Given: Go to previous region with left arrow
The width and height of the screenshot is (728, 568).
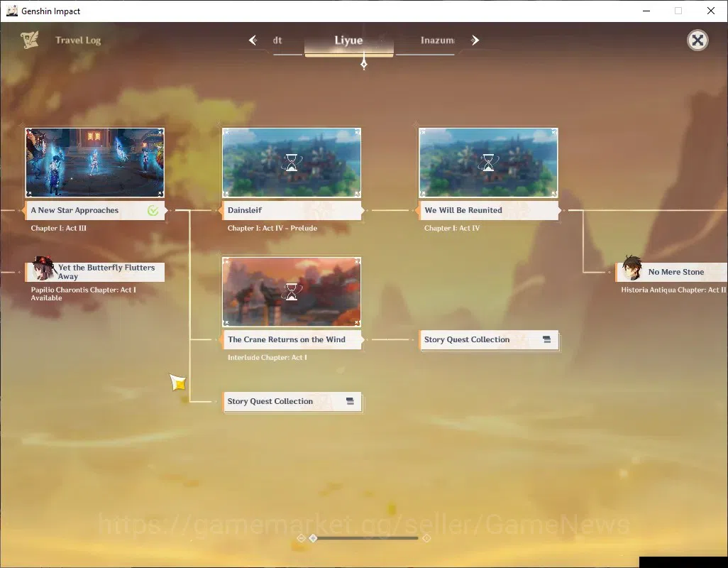Looking at the screenshot, I should (253, 40).
